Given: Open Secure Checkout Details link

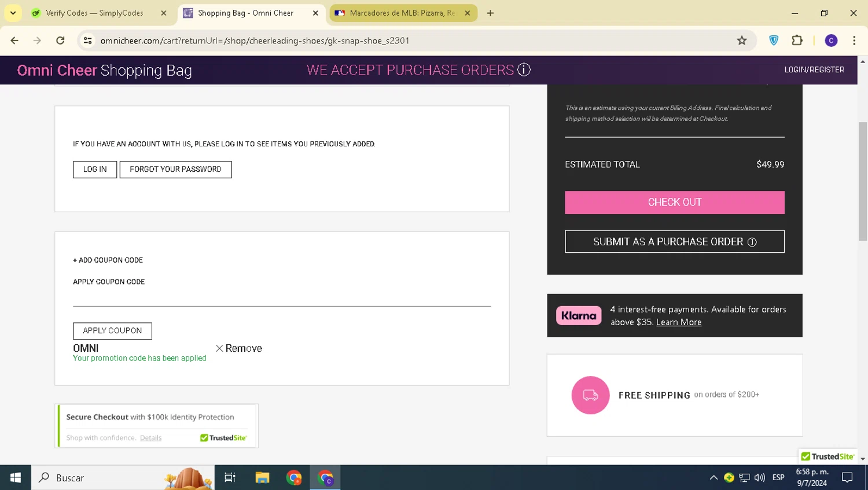Looking at the screenshot, I should (x=150, y=438).
